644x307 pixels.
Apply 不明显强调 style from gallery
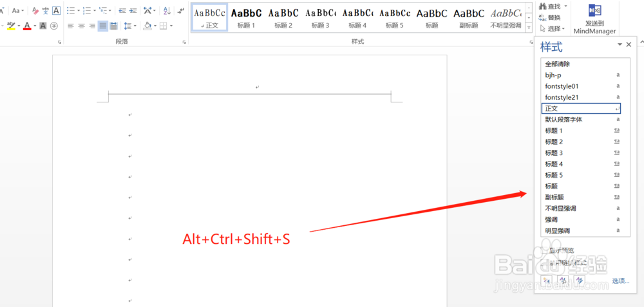pos(506,17)
